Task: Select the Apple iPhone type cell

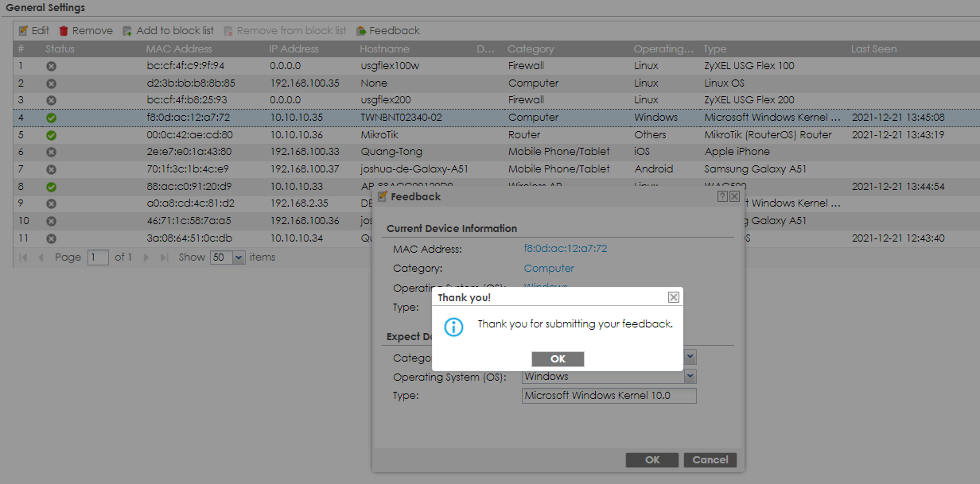Action: (737, 152)
